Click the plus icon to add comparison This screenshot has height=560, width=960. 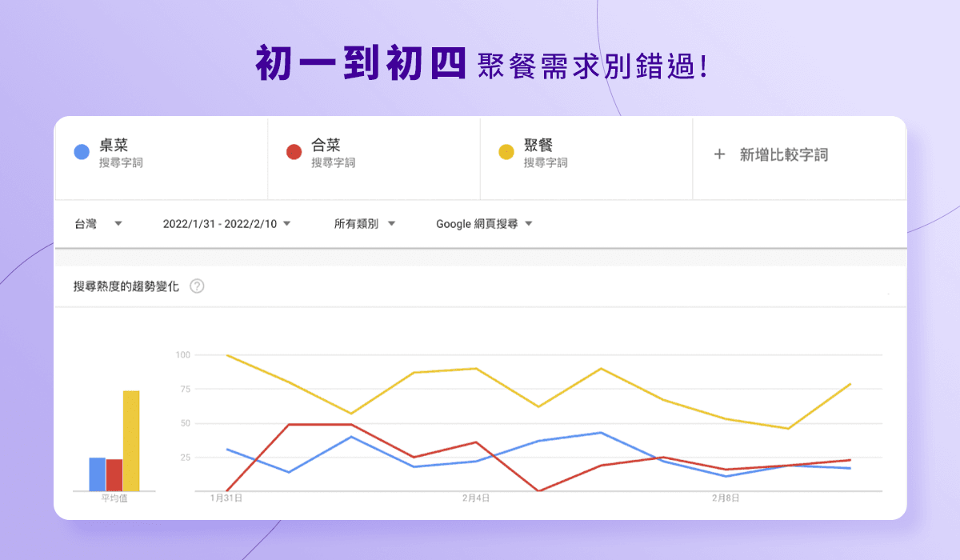click(718, 155)
